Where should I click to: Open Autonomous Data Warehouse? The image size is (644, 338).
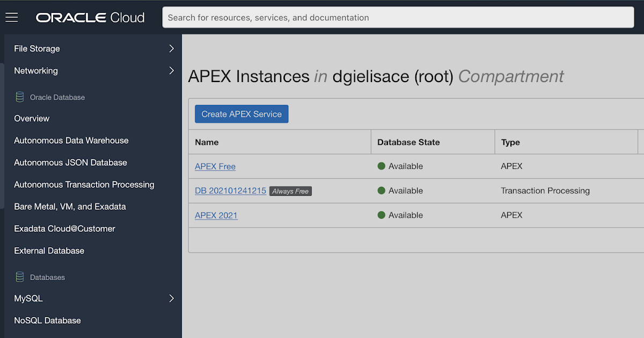[x=71, y=141]
